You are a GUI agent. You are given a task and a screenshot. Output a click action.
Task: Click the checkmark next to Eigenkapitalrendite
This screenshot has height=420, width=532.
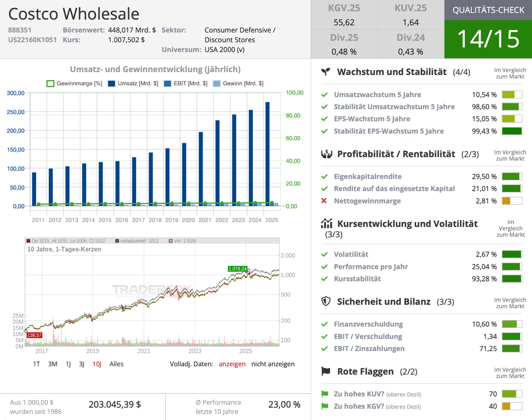click(x=325, y=176)
